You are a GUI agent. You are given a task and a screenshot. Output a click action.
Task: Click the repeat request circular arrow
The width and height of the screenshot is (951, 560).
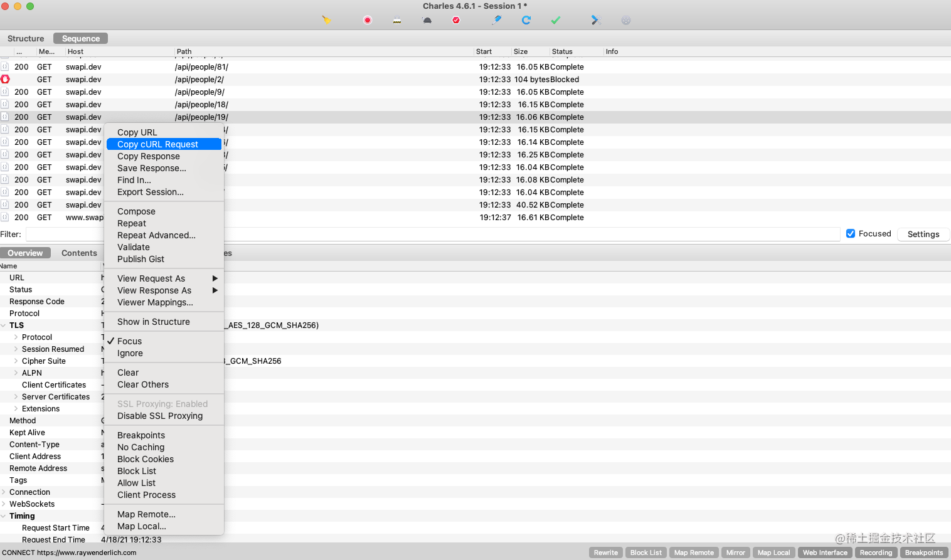(526, 20)
